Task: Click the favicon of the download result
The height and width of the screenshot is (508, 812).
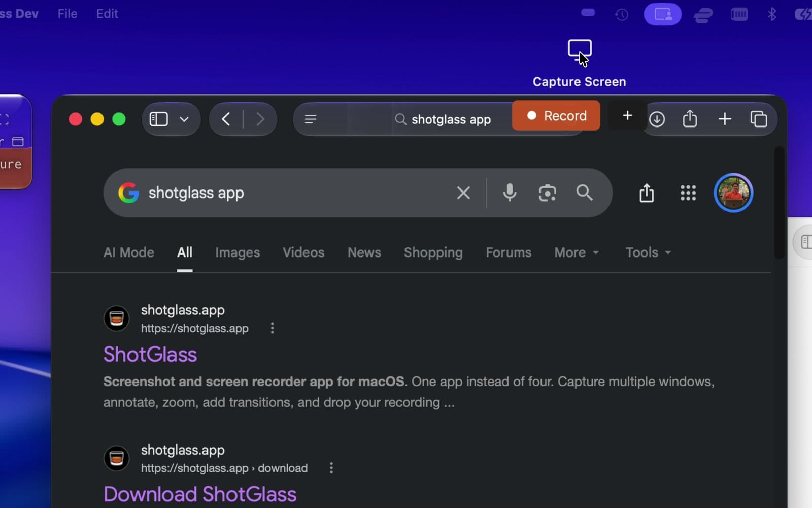Action: click(117, 458)
